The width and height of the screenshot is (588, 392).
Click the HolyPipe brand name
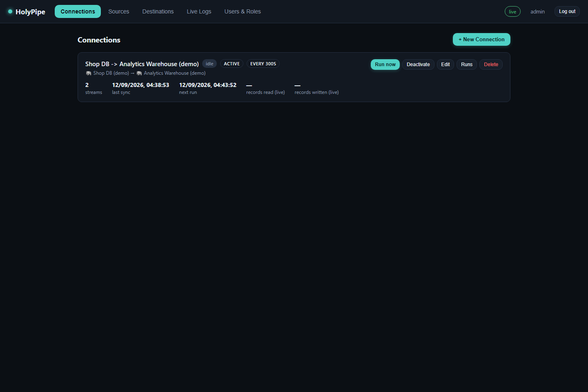point(30,12)
